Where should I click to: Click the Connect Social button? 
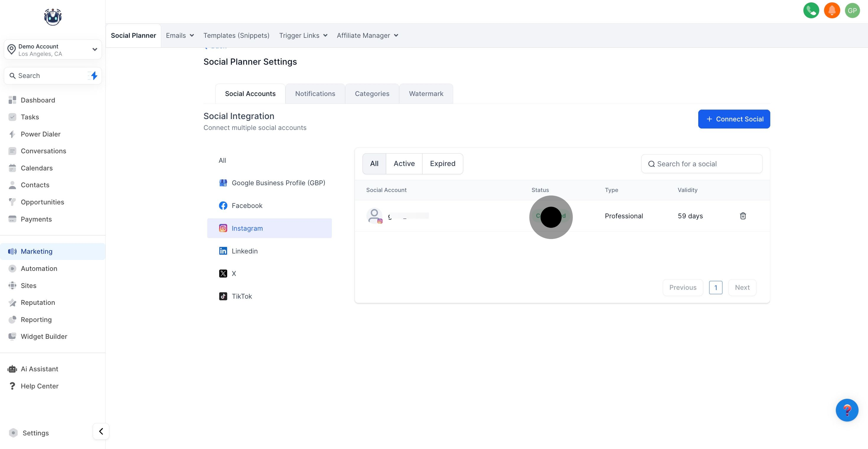click(734, 119)
